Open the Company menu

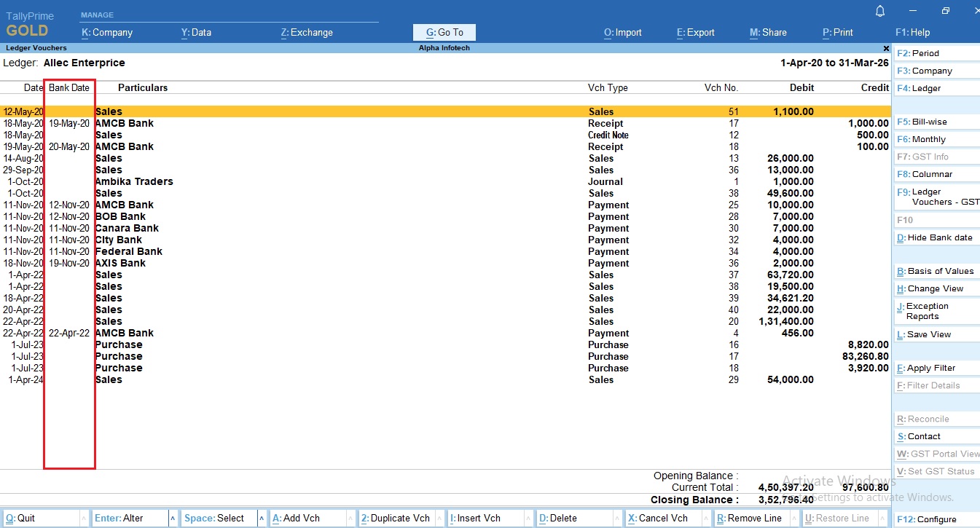[x=106, y=33]
